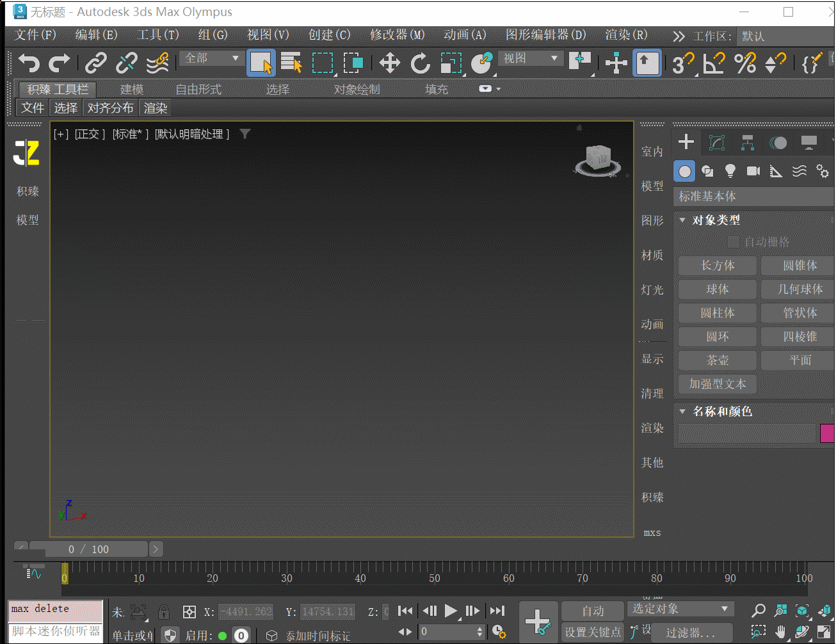Click the 球体 sphere button
Screen dimensions: 836x644
click(718, 289)
